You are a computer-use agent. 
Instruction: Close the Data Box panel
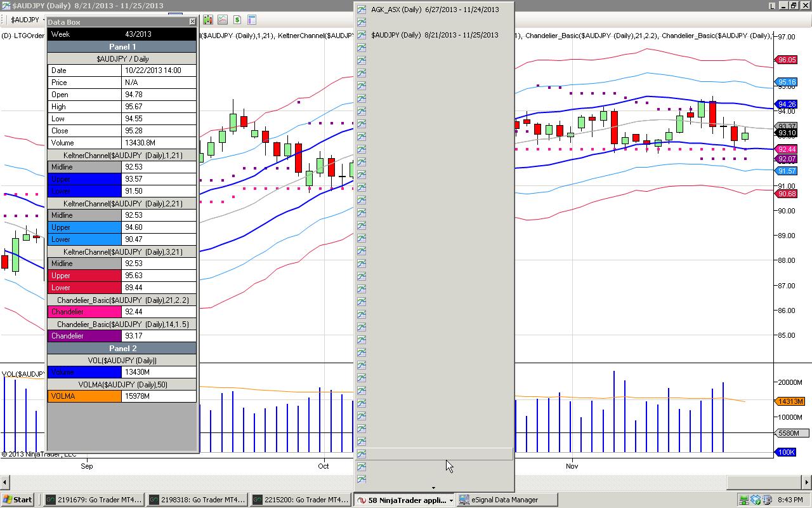[x=192, y=22]
